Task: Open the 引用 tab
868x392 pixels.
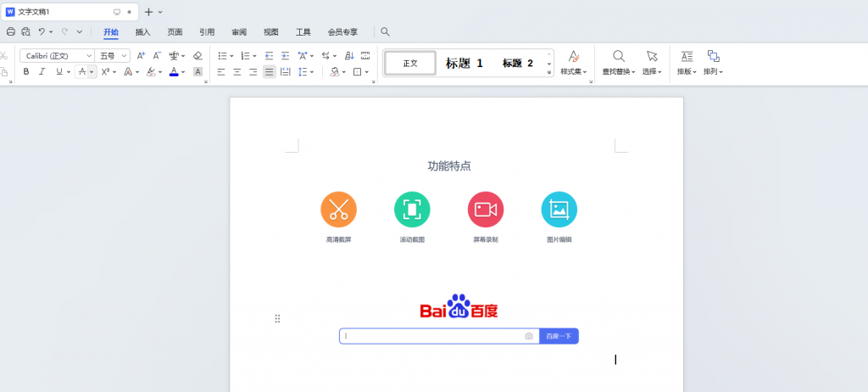Action: tap(207, 32)
